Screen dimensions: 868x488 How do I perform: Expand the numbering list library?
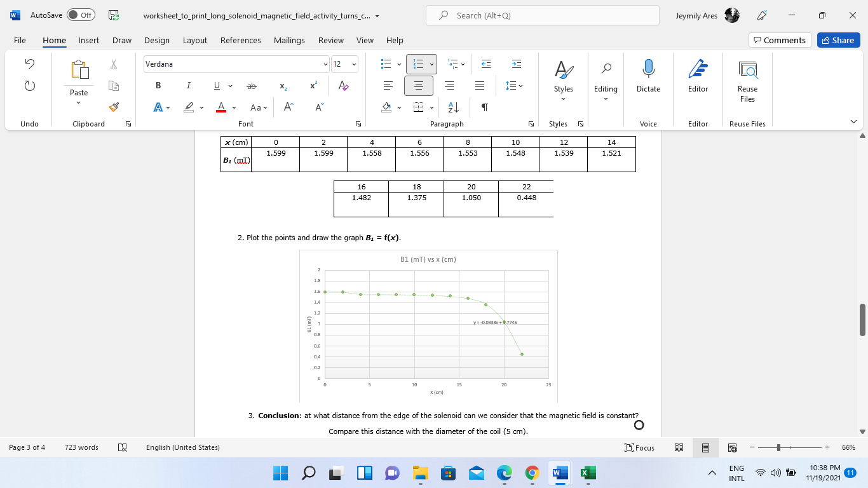431,64
